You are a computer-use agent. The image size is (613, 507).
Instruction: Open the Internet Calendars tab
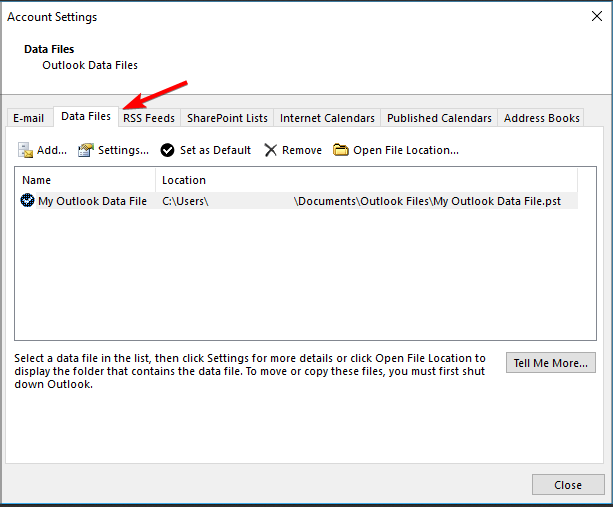click(327, 118)
